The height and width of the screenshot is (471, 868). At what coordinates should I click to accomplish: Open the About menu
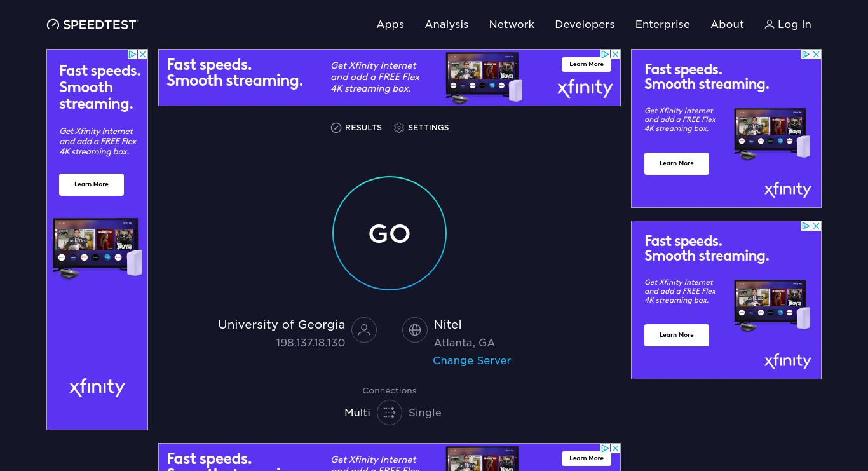727,24
